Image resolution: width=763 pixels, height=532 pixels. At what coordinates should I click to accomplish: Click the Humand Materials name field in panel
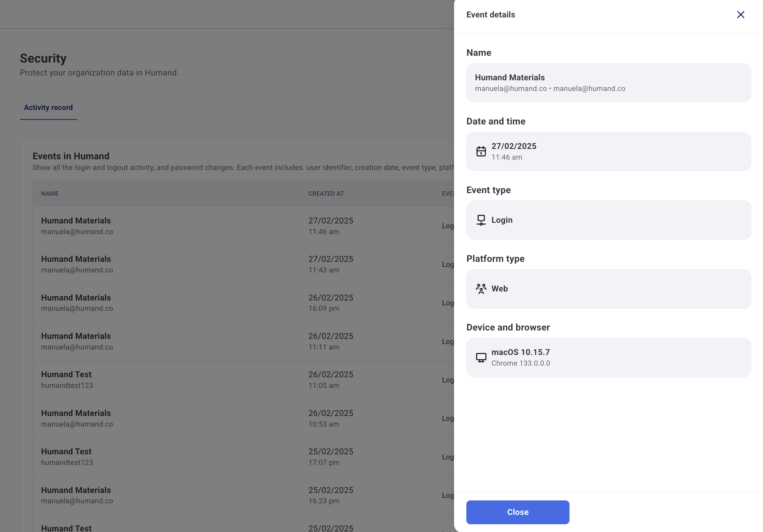tap(608, 83)
